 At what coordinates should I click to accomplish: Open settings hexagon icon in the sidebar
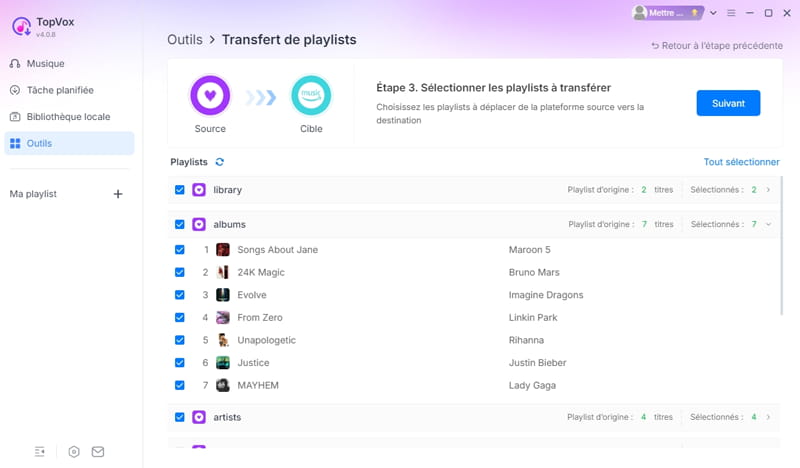[74, 452]
